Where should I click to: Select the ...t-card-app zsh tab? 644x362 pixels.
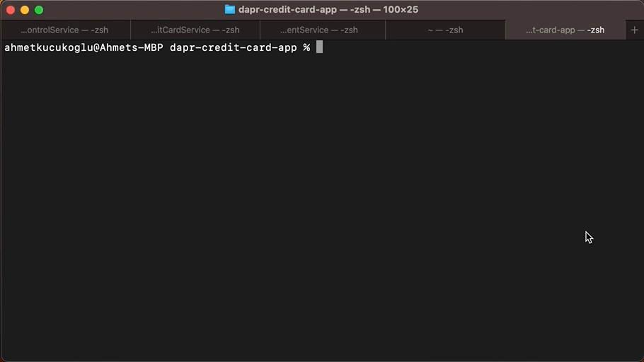pyautogui.click(x=565, y=30)
